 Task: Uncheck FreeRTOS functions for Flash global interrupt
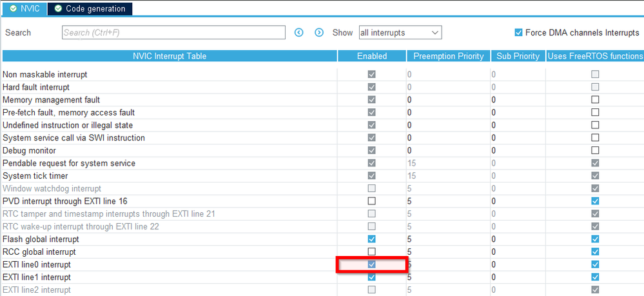tap(595, 239)
